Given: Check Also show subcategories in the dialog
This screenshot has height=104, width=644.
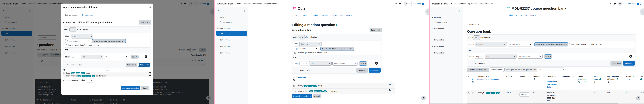Looking at the screenshot, I should (x=66, y=45).
